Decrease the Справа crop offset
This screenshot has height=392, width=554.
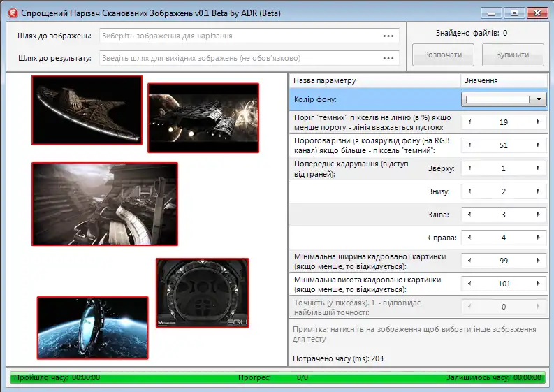pos(469,238)
